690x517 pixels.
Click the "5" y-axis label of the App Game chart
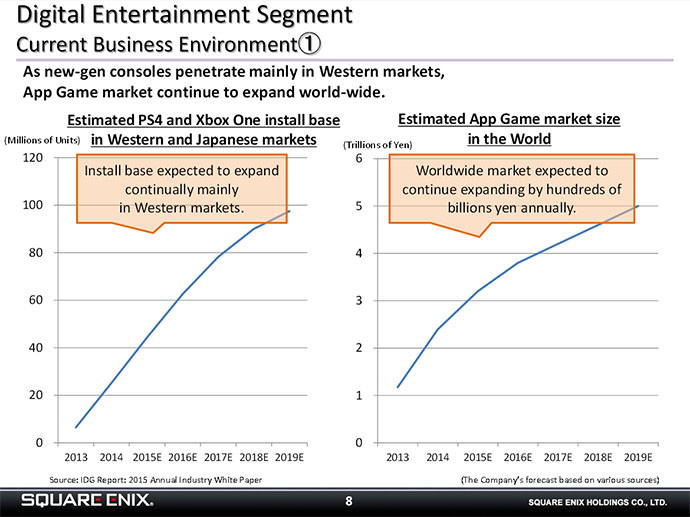pos(359,206)
